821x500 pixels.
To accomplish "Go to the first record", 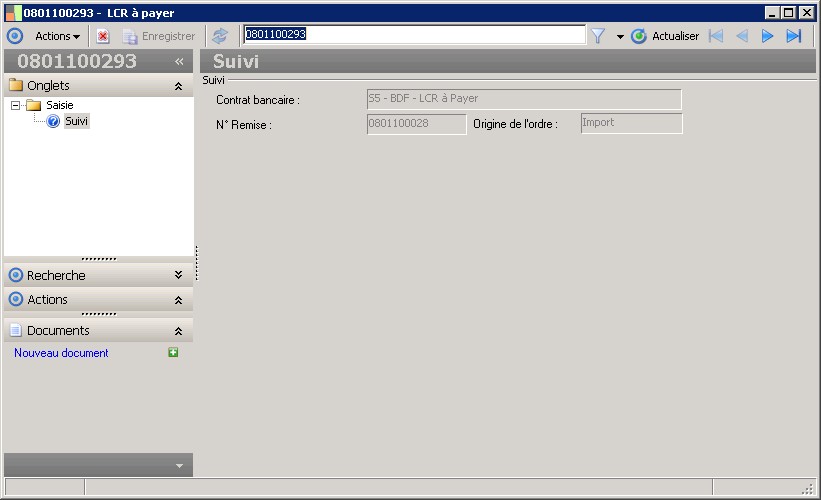I will tap(716, 36).
